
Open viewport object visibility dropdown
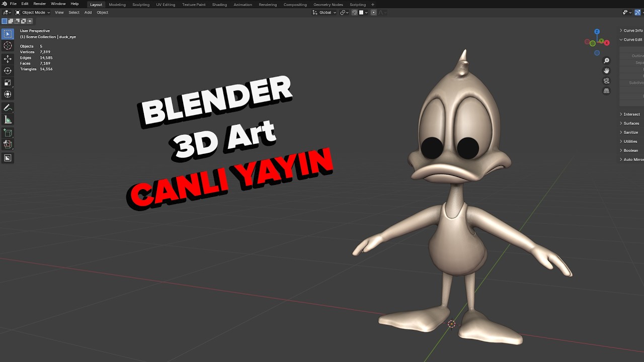(626, 13)
